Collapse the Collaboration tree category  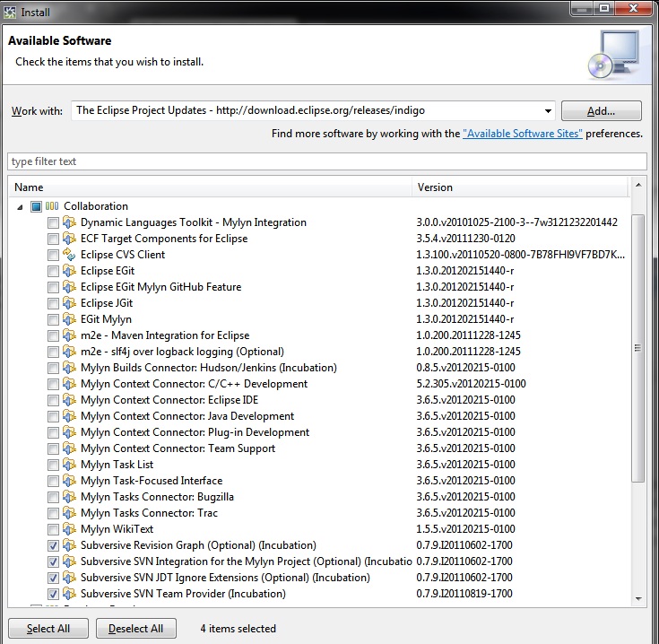click(x=21, y=206)
